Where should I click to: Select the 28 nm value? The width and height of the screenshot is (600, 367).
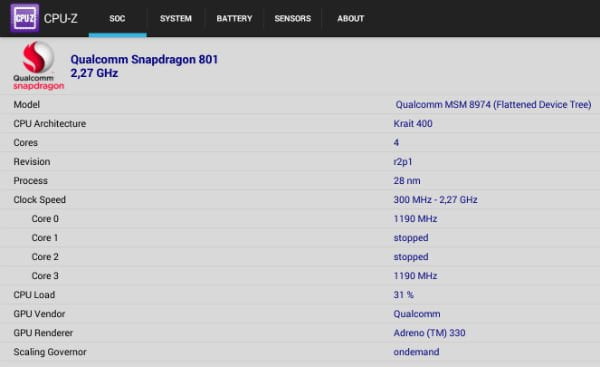coord(407,181)
